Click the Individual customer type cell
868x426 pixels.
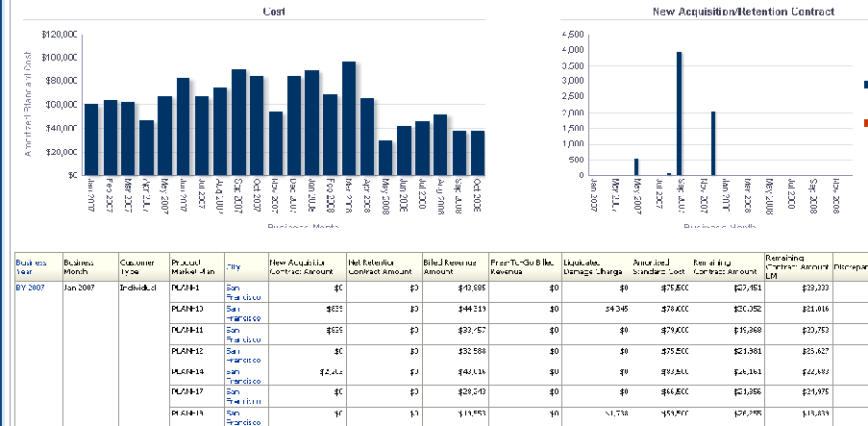[x=137, y=288]
